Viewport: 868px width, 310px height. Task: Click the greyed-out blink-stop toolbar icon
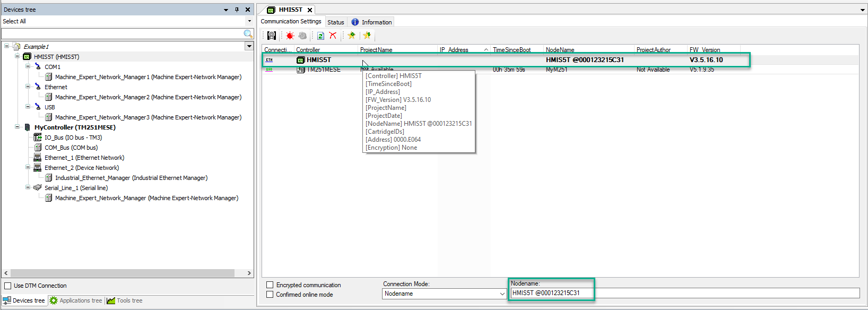pos(302,36)
